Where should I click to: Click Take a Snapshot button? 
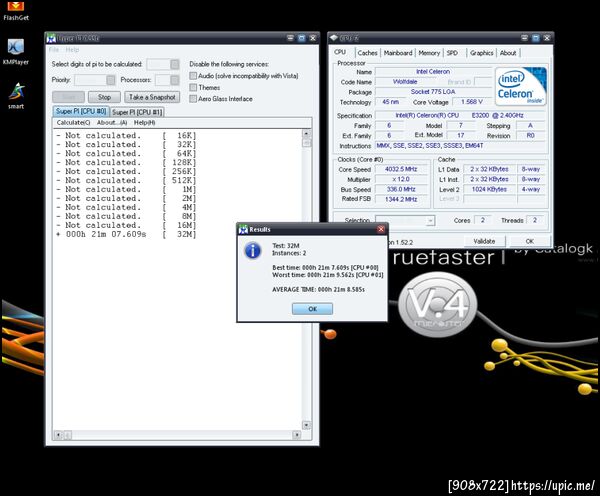[152, 97]
